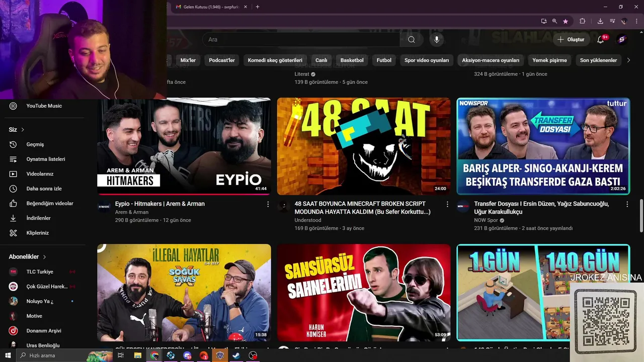Open the Sansürsüz Sahnelerim thumbnail
The width and height of the screenshot is (644, 362).
pos(364,293)
